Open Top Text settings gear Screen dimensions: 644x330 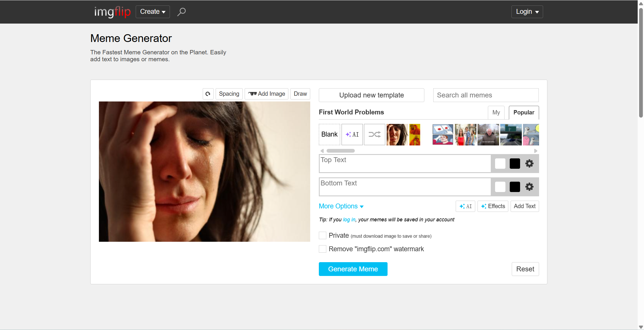pyautogui.click(x=529, y=164)
